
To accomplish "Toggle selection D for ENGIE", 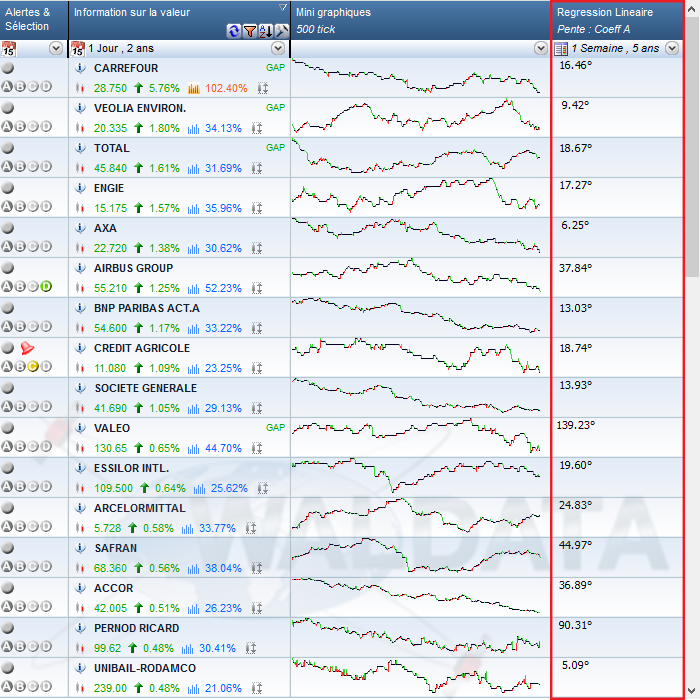I will coord(46,206).
